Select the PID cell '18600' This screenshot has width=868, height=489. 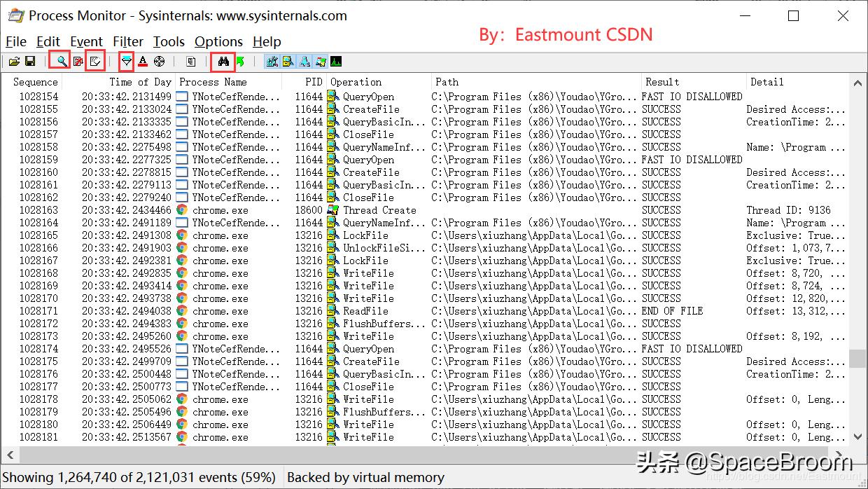(309, 210)
